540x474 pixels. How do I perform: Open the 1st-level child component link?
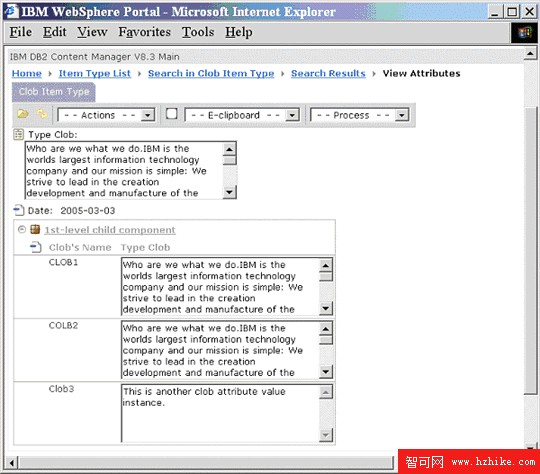[x=110, y=230]
